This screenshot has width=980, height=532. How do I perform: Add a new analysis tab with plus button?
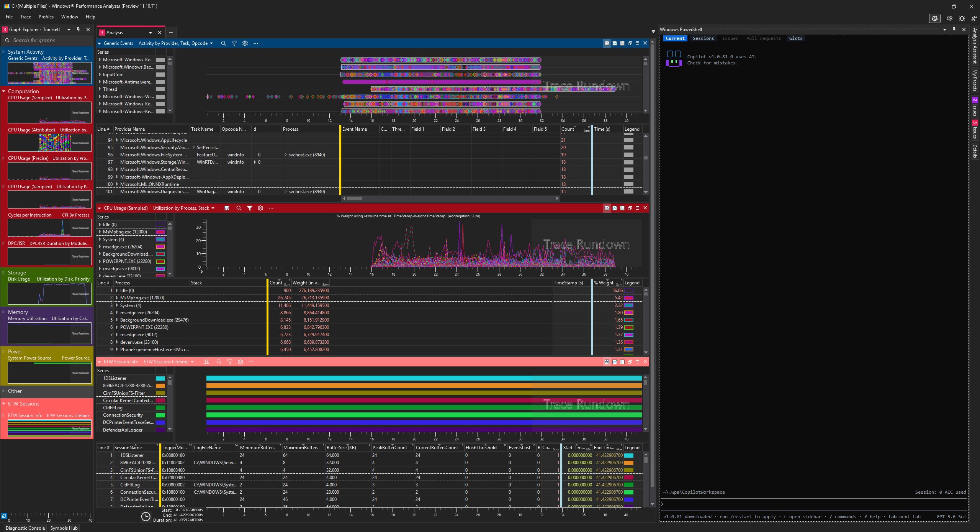click(171, 33)
